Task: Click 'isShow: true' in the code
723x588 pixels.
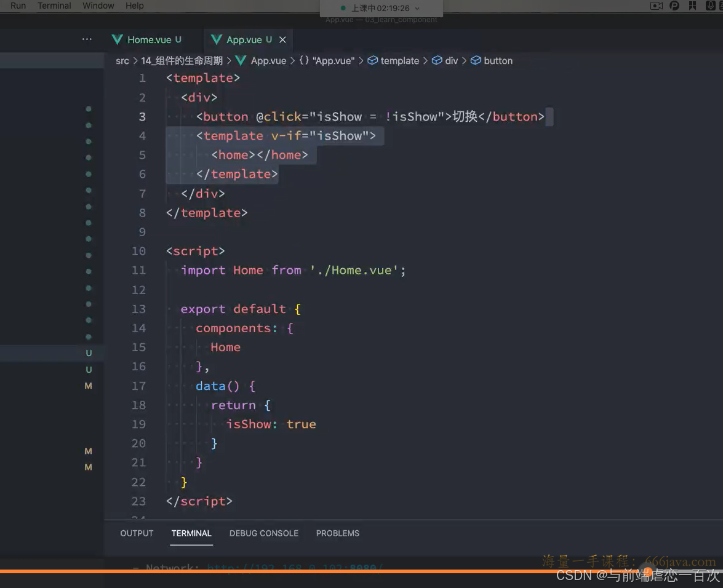Action: (271, 424)
